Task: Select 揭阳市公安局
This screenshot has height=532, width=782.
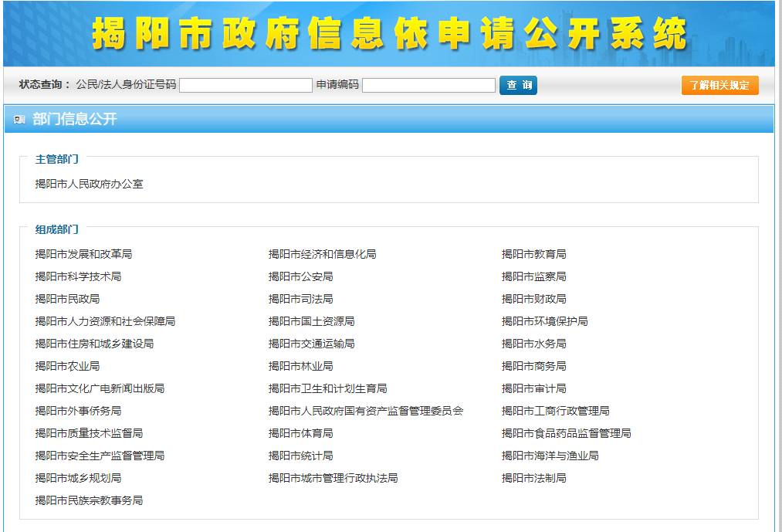Action: [x=301, y=276]
